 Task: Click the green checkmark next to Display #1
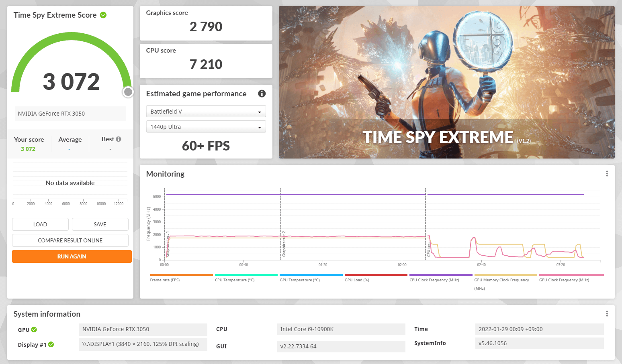click(51, 344)
